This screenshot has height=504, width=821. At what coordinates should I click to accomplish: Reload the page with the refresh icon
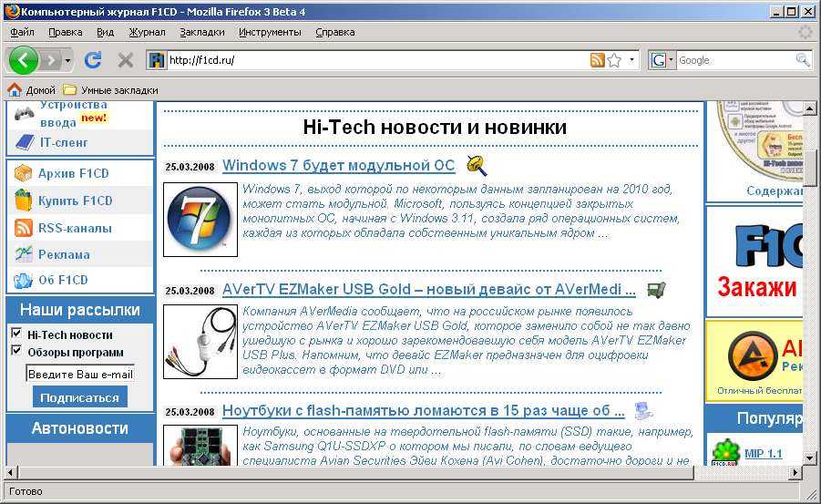pyautogui.click(x=93, y=60)
